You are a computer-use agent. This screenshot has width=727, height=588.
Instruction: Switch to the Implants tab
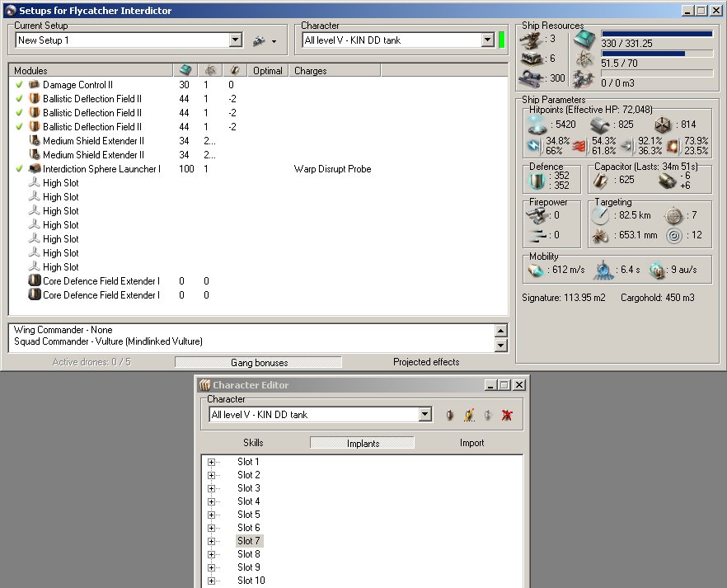(362, 444)
